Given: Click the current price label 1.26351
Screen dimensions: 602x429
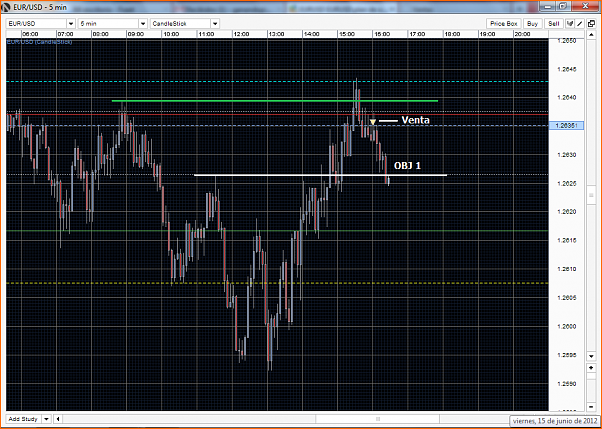Looking at the screenshot, I should (566, 126).
